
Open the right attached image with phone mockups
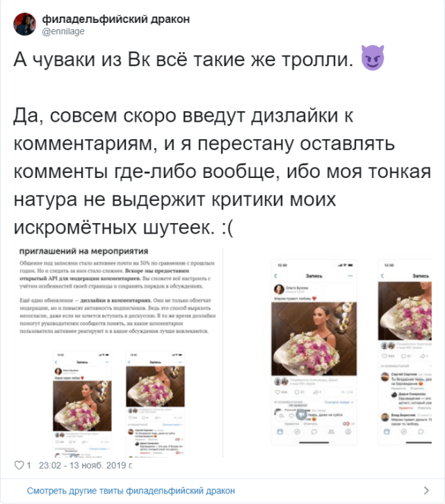point(327,352)
